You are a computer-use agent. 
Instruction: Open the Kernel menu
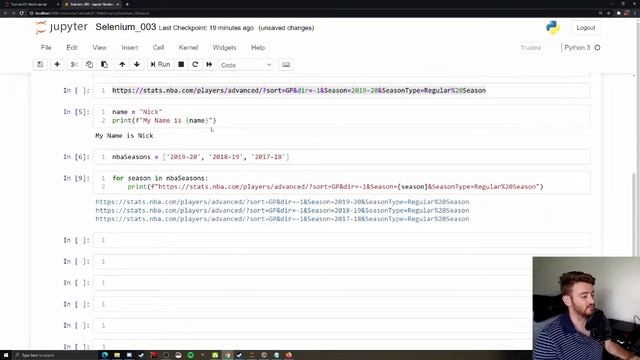click(188, 48)
